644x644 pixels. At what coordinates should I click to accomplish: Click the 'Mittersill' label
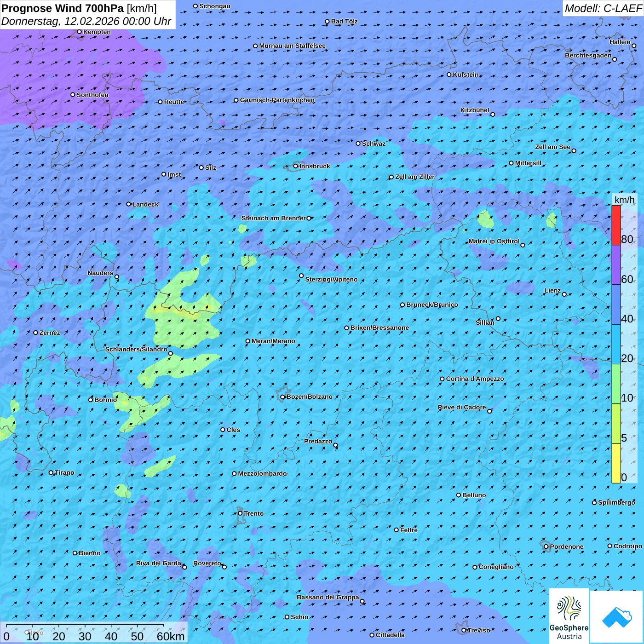click(x=528, y=163)
